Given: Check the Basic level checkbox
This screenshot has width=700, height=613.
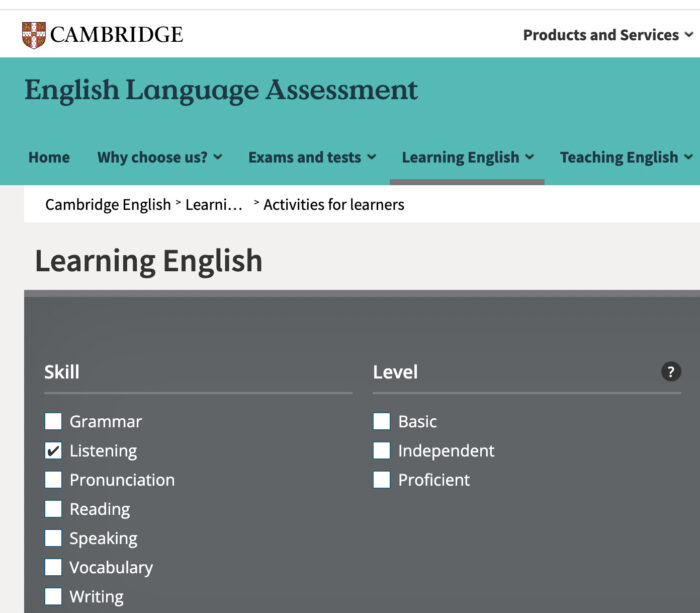Looking at the screenshot, I should [382, 421].
